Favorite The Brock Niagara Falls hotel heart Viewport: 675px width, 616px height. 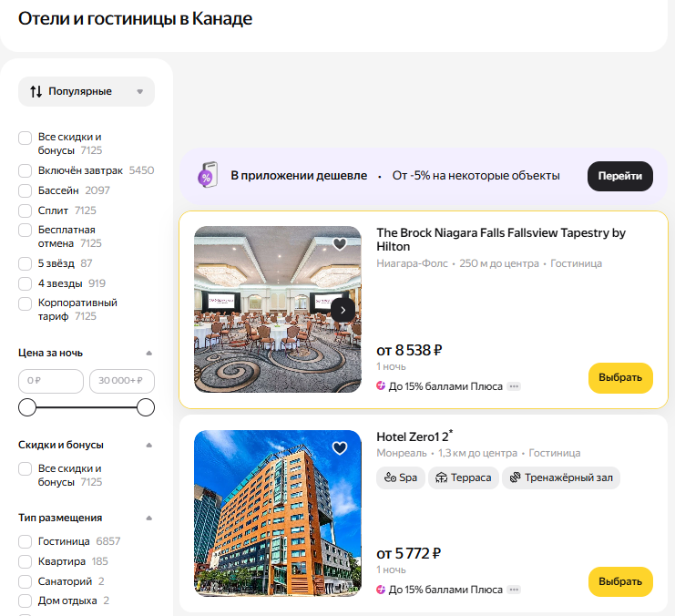pos(340,243)
